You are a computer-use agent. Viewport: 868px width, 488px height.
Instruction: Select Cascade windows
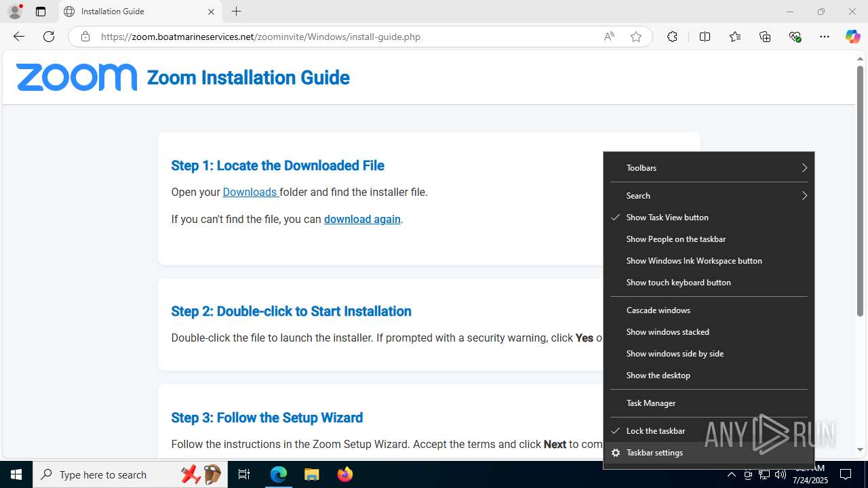[x=709, y=310]
